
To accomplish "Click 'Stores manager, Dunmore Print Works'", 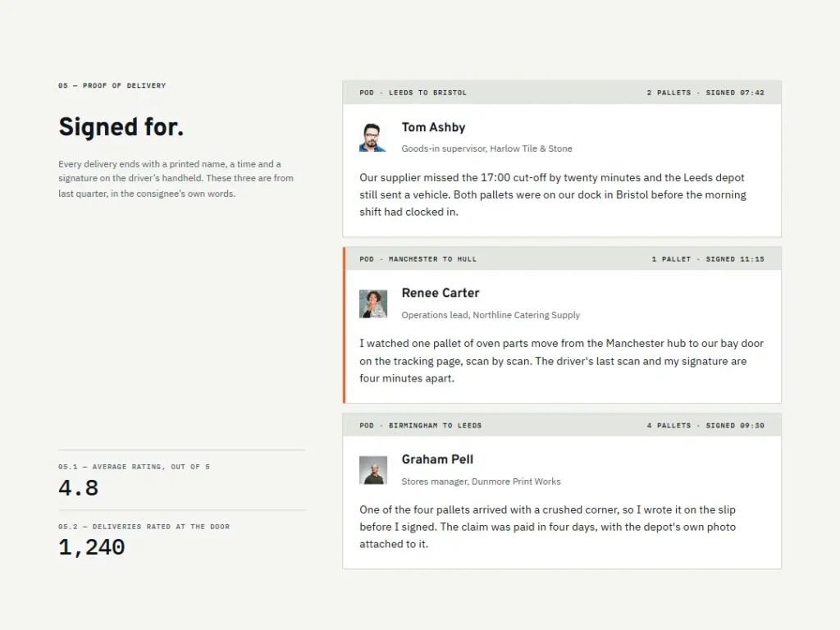I will [x=481, y=482].
